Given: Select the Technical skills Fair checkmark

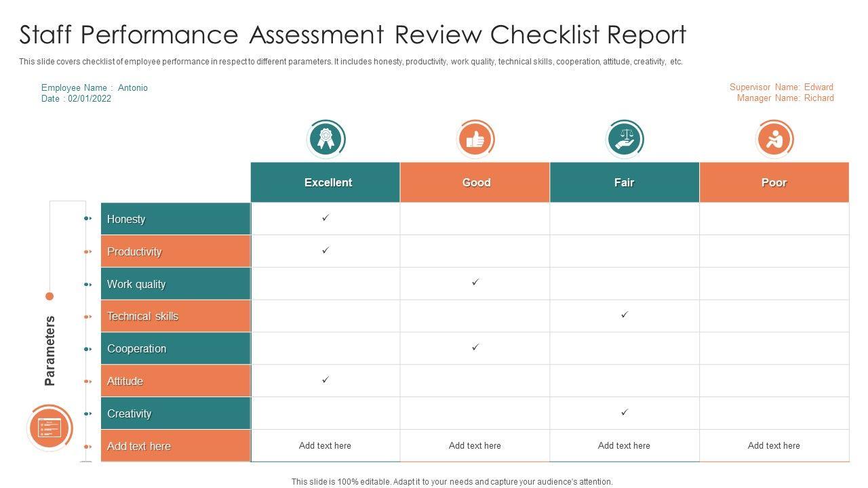Looking at the screenshot, I should 625,314.
